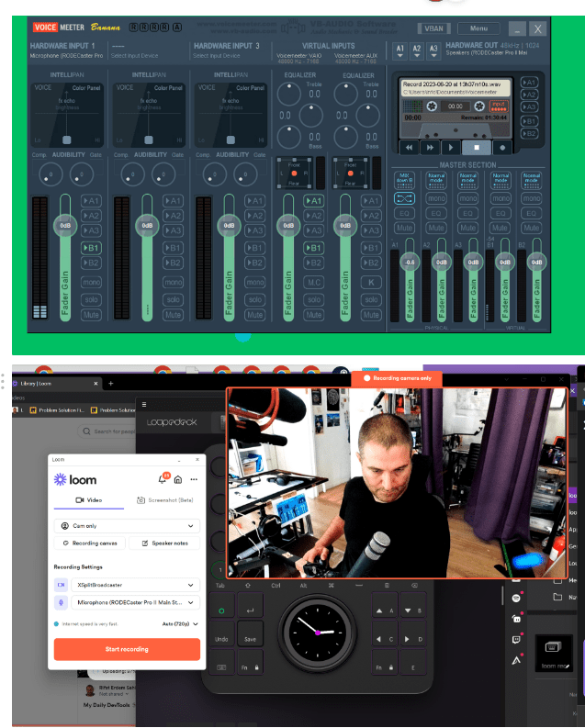Open a new browser tab with plus

pos(110,384)
